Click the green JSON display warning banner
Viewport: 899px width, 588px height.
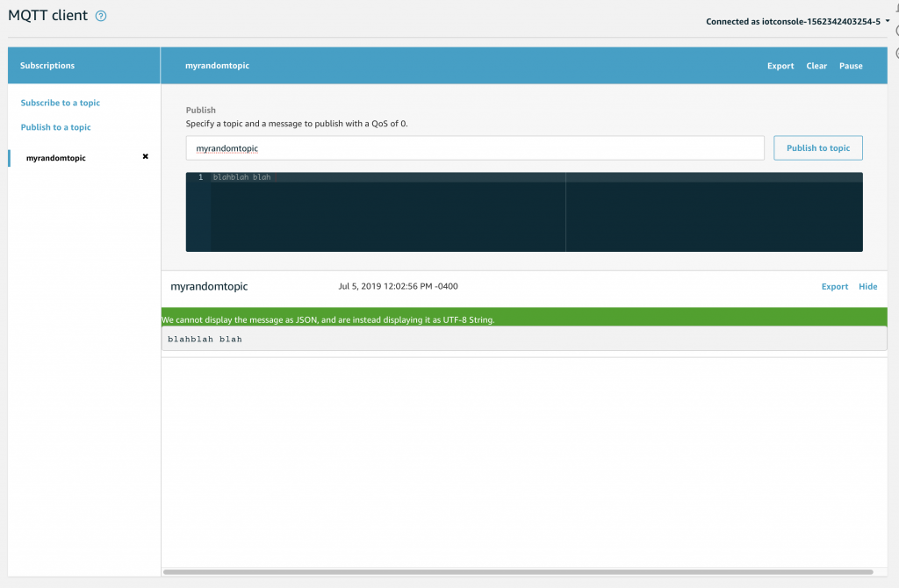click(524, 318)
